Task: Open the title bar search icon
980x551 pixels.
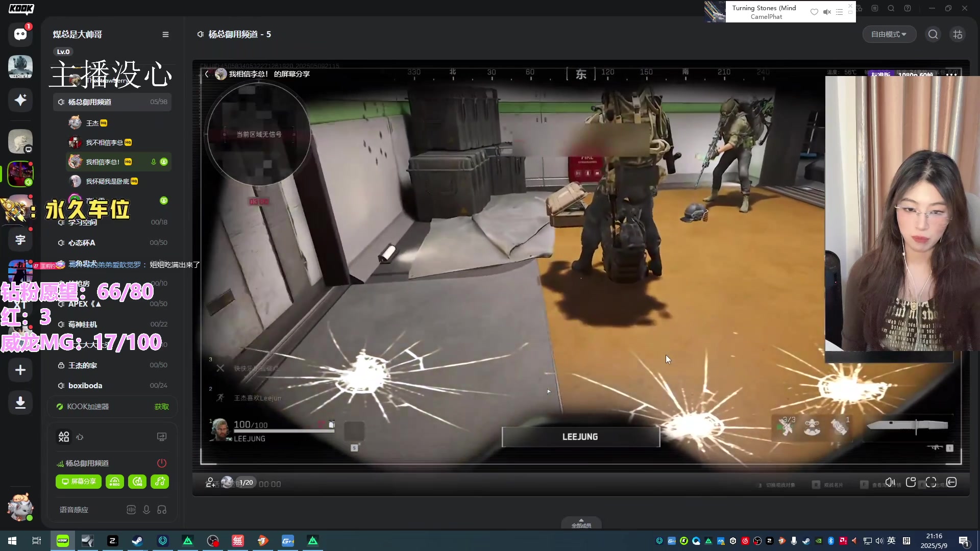Action: (x=891, y=8)
